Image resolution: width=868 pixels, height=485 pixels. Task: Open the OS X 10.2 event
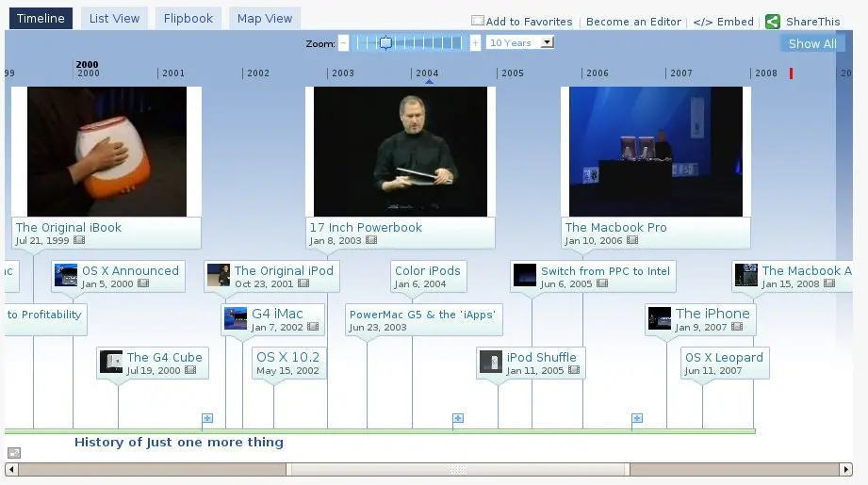point(288,363)
